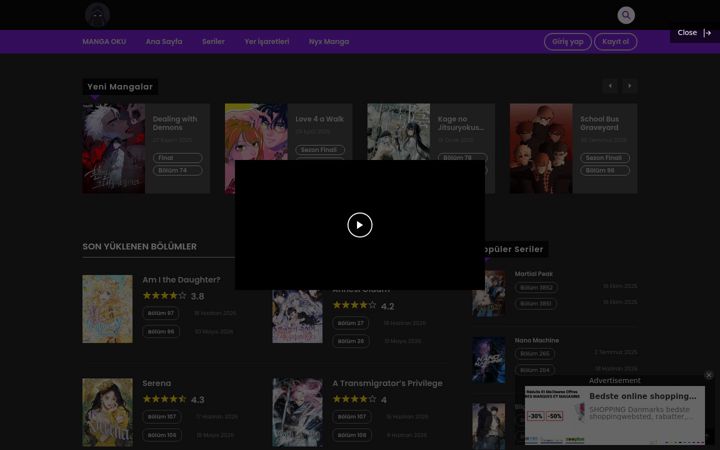Open the Serena title link
Viewport: 720px width, 450px height.
coord(157,383)
